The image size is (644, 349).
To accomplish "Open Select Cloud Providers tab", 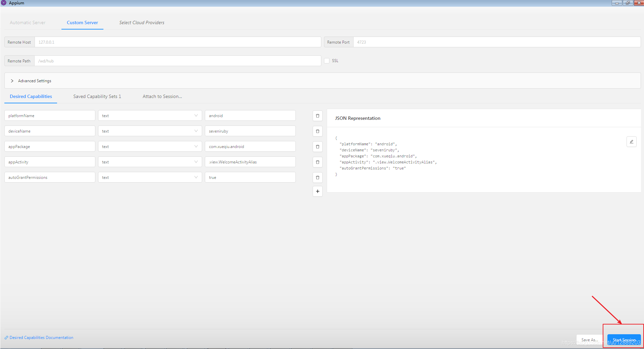I will [x=142, y=22].
